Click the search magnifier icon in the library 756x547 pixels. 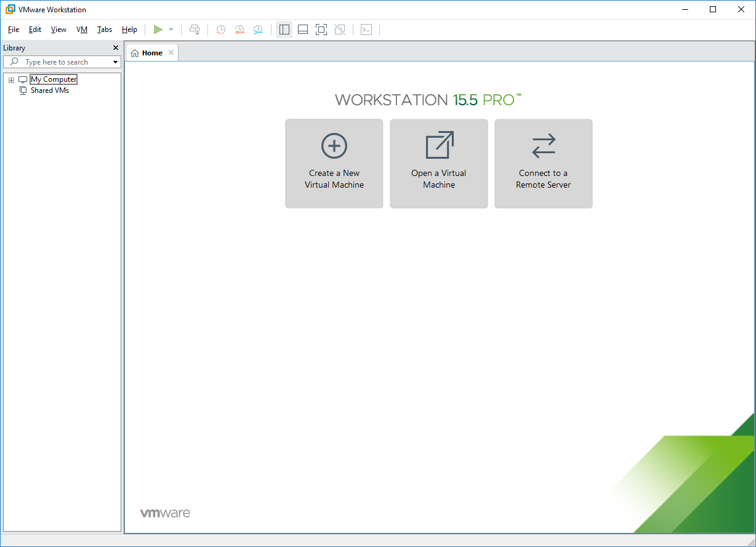point(15,62)
